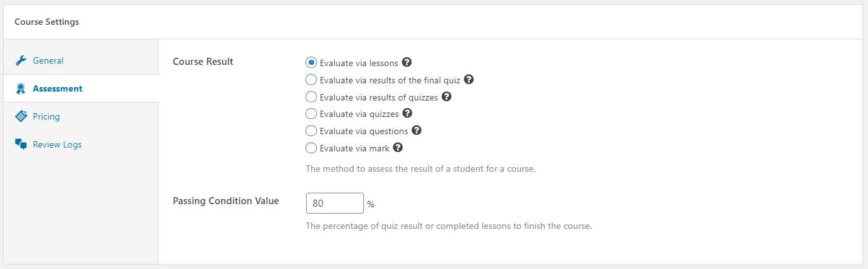This screenshot has height=269, width=868.
Task: Click help icon beside Evaluate via mark
Action: point(398,148)
